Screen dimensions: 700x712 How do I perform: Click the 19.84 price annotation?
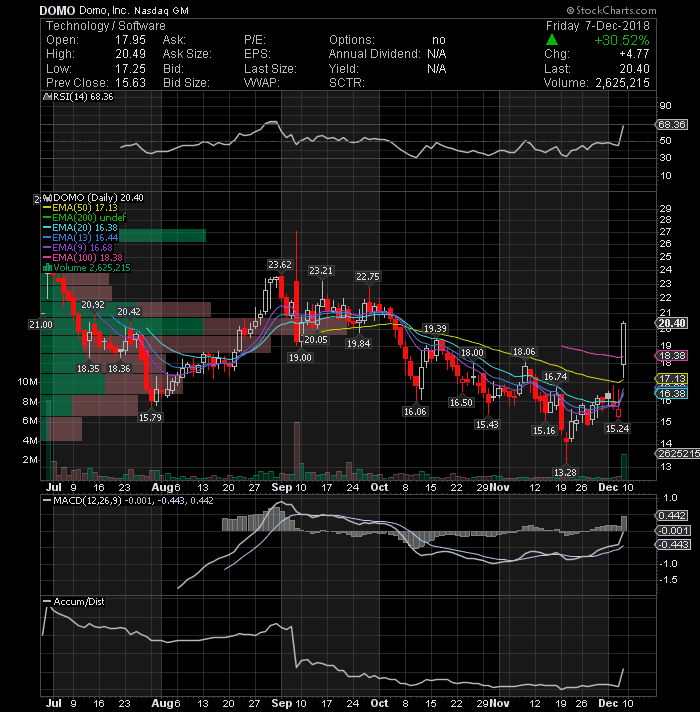tap(359, 344)
